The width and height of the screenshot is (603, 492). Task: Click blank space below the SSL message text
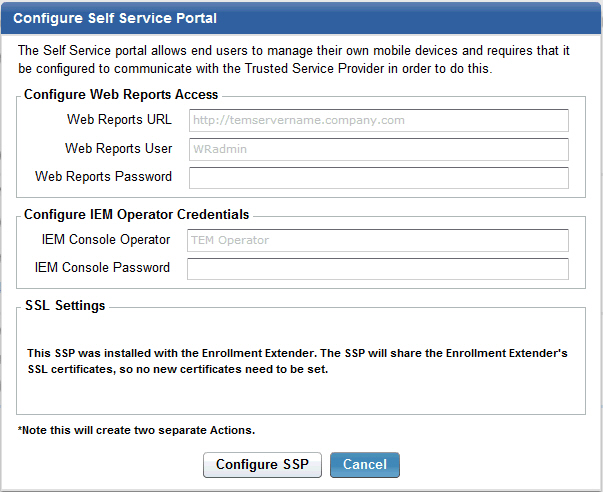point(300,395)
